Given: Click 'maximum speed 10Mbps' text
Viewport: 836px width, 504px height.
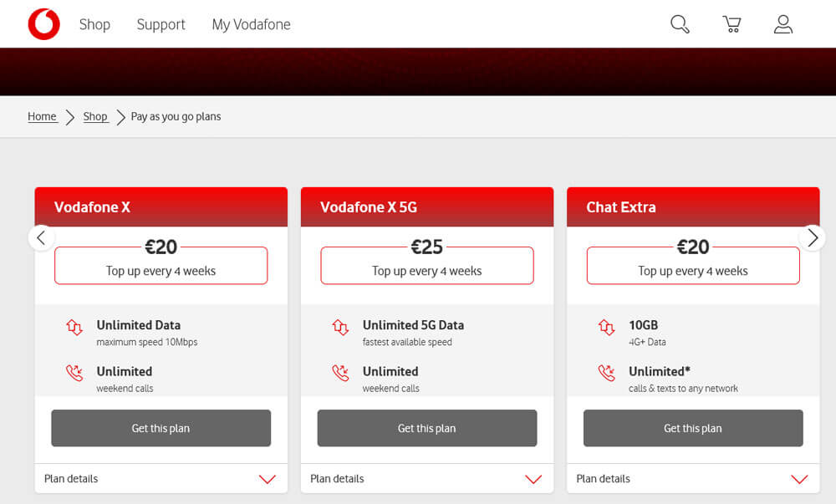Looking at the screenshot, I should (x=147, y=342).
